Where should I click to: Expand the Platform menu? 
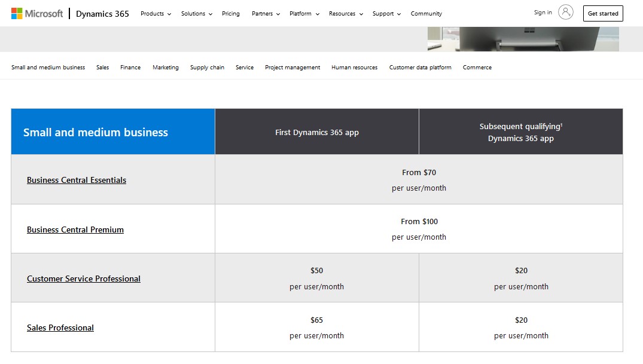[x=303, y=13]
